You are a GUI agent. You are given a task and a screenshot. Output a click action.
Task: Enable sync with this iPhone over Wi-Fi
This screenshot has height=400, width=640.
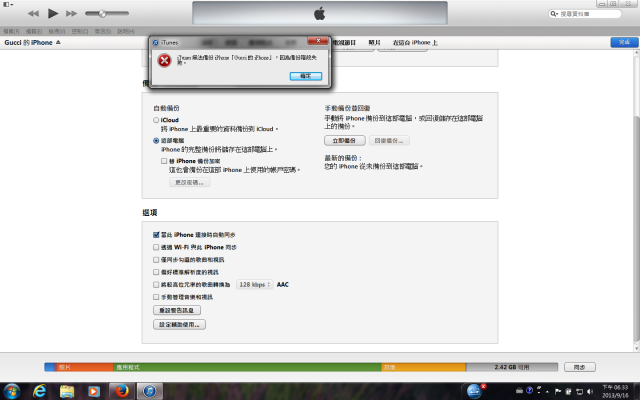[156, 247]
